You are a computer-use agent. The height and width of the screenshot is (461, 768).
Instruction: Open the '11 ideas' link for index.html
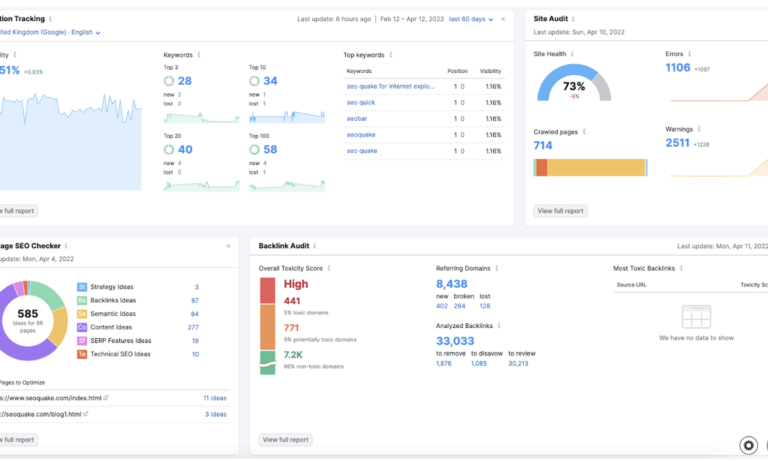pyautogui.click(x=214, y=398)
